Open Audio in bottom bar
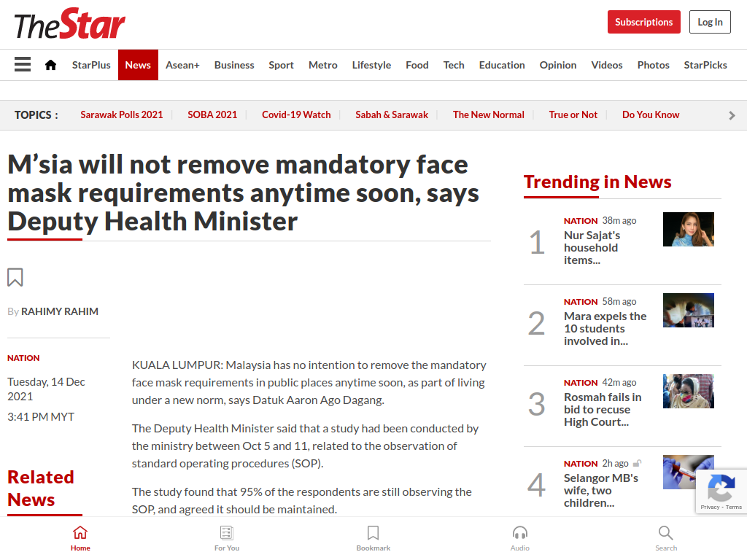This screenshot has width=747, height=560. tap(519, 539)
